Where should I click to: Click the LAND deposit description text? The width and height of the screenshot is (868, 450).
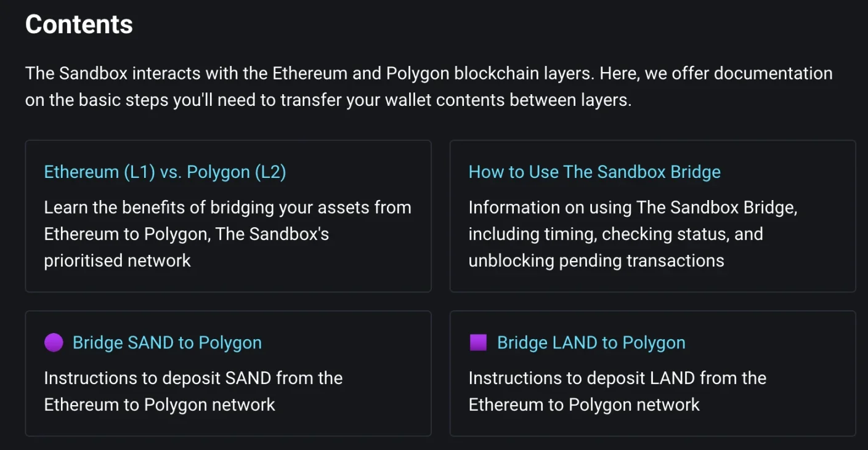tap(617, 391)
